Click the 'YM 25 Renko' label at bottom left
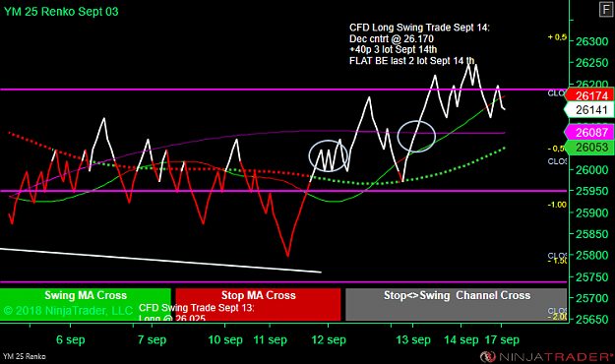Viewport: 615px width, 364px height. pos(25,356)
